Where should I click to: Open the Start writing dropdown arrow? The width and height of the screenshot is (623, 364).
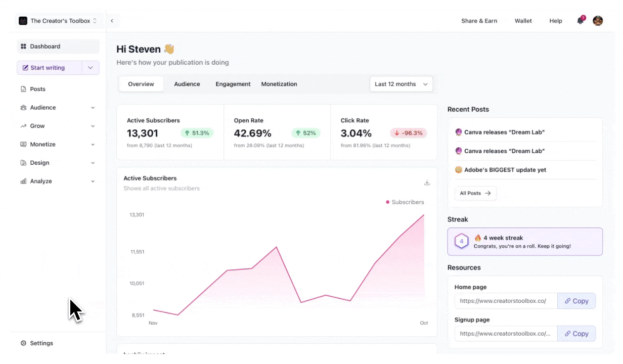pyautogui.click(x=90, y=68)
